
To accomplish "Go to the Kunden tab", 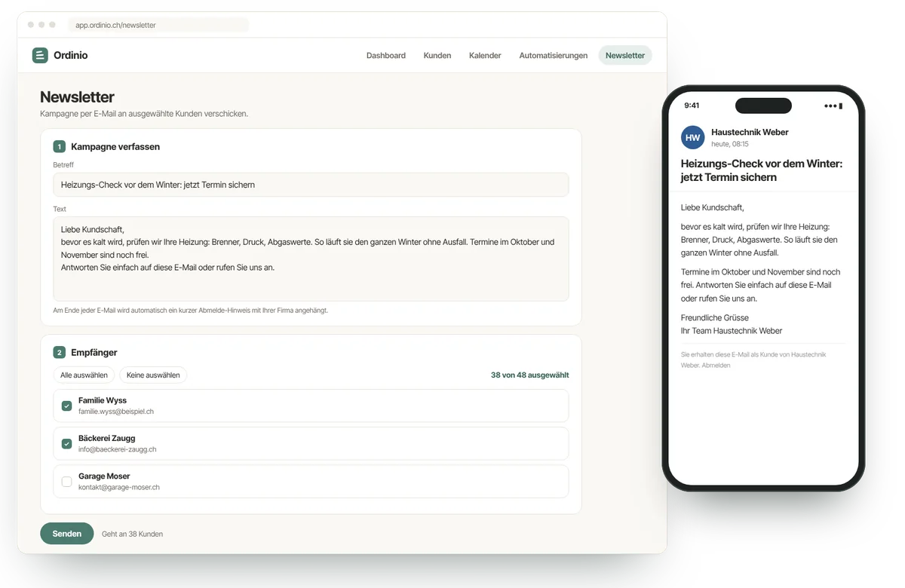I will coord(437,55).
